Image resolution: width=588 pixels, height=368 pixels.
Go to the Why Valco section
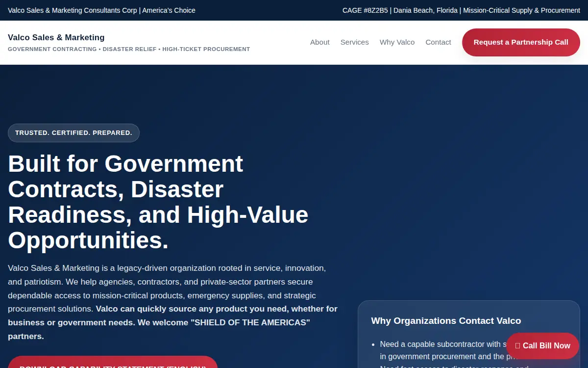point(397,42)
